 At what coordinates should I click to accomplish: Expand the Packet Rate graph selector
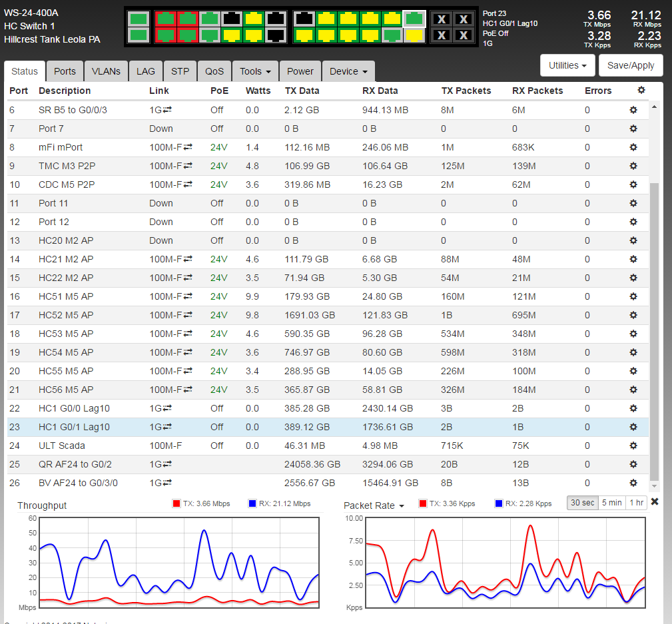[374, 505]
